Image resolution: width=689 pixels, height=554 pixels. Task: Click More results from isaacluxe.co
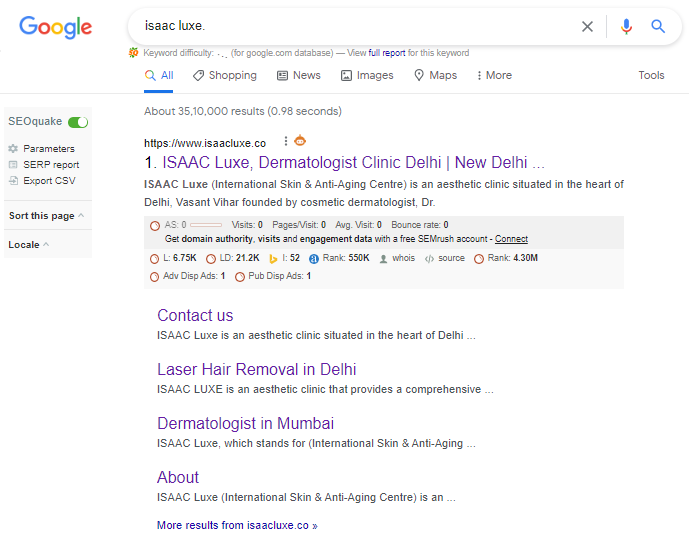[237, 525]
